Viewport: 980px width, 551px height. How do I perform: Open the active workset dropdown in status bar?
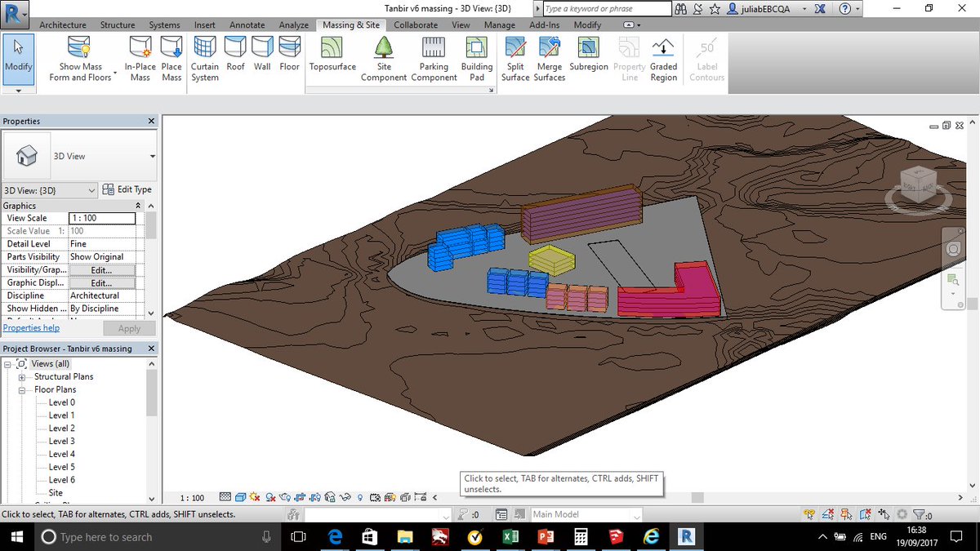tap(377, 515)
